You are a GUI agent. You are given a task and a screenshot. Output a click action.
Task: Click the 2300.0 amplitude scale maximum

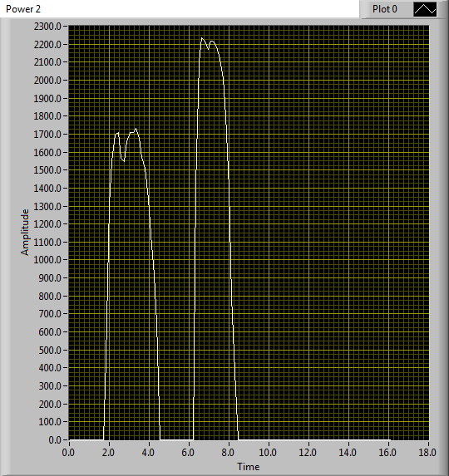(47, 27)
